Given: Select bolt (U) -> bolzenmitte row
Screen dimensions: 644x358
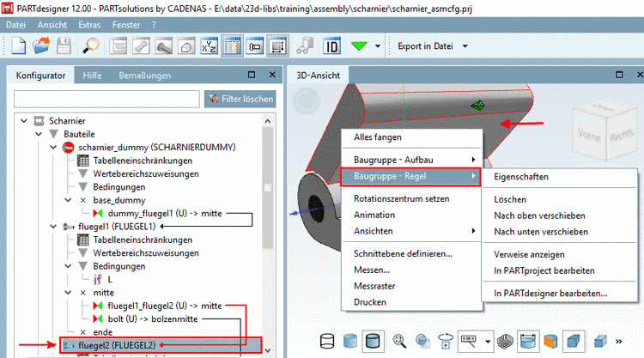Looking at the screenshot, I should (x=152, y=319).
